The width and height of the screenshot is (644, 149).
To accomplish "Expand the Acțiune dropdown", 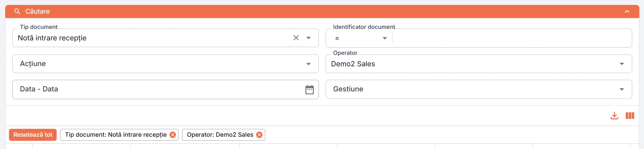I will tap(308, 64).
